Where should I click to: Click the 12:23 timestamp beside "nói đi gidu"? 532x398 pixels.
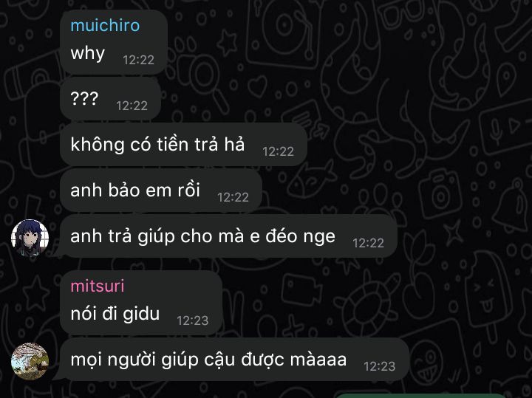click(x=193, y=320)
